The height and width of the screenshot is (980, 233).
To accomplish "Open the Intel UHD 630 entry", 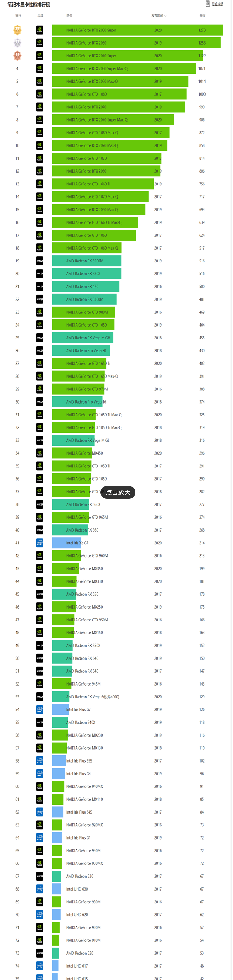I will 77,889.
